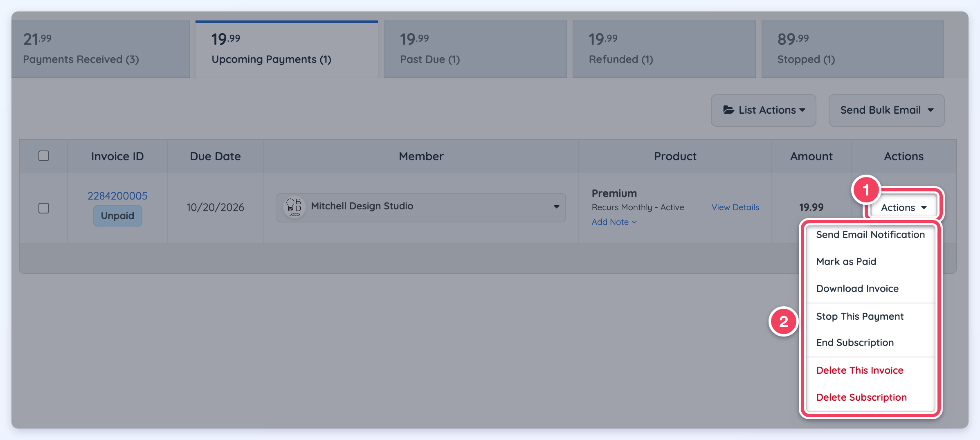Click the Recurs Monthly - Active text
Image resolution: width=980 pixels, height=440 pixels.
638,207
